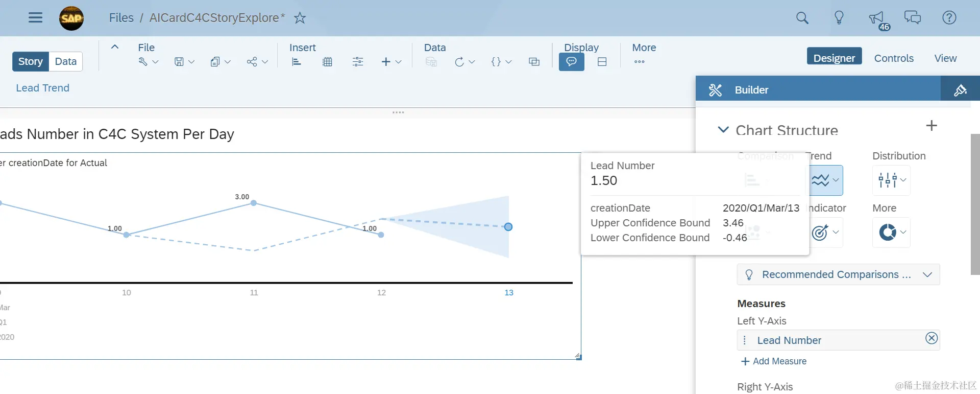
Task: Insert a chart widget
Action: click(297, 62)
